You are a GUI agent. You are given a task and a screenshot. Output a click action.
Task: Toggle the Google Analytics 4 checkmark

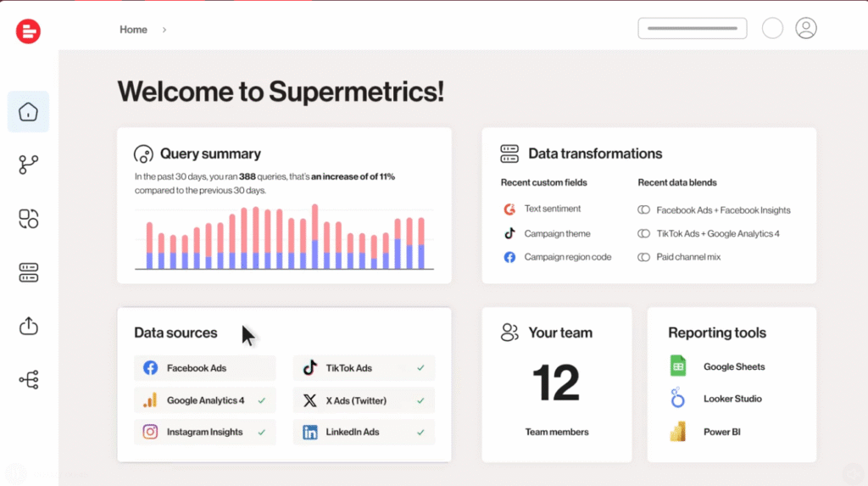tap(261, 400)
